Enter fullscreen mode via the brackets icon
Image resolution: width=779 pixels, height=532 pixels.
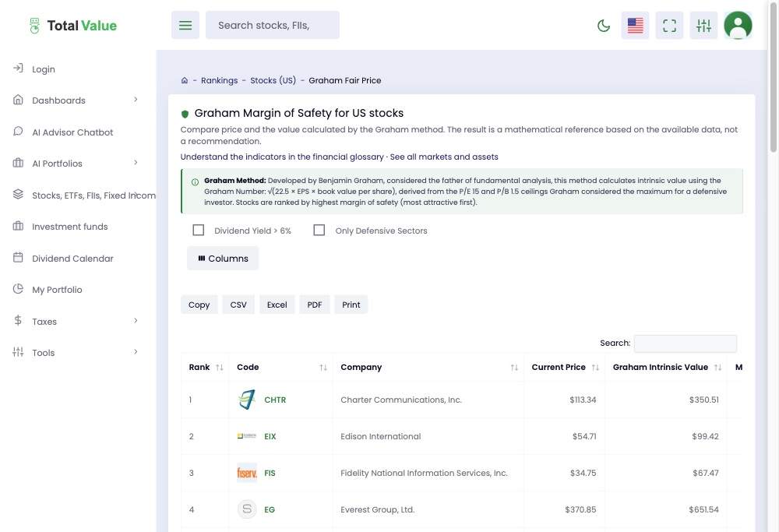[x=669, y=26]
